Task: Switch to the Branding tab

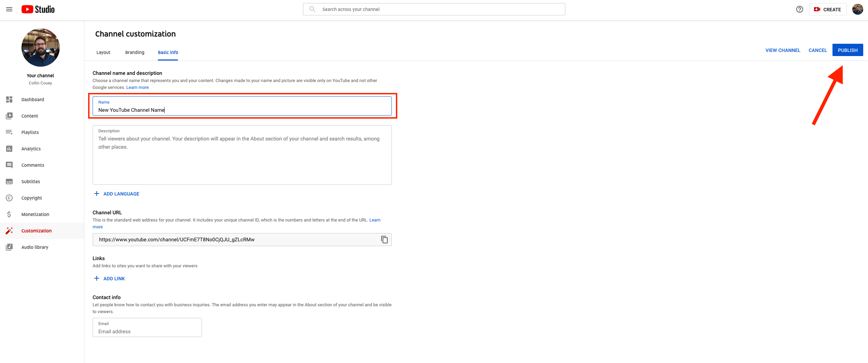Action: 135,52
